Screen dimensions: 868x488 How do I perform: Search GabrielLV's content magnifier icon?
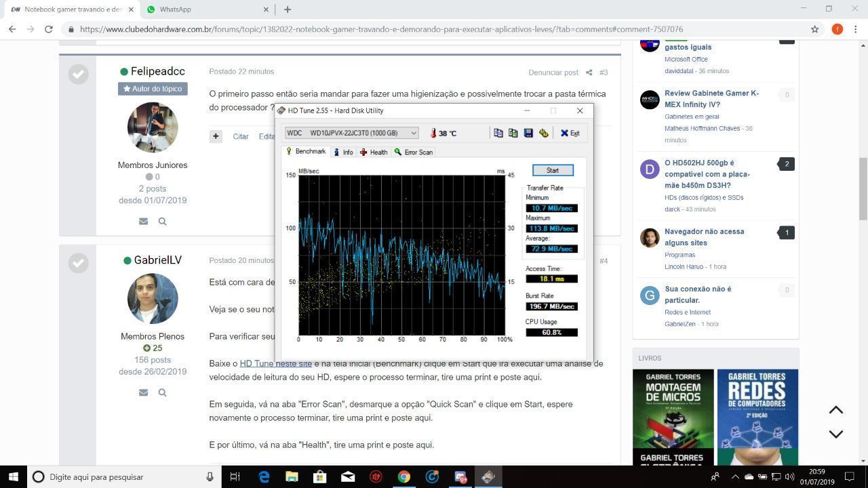pos(163,392)
